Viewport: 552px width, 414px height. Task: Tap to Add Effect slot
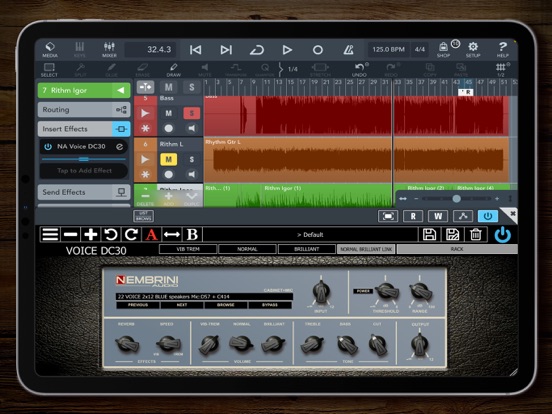pyautogui.click(x=84, y=171)
